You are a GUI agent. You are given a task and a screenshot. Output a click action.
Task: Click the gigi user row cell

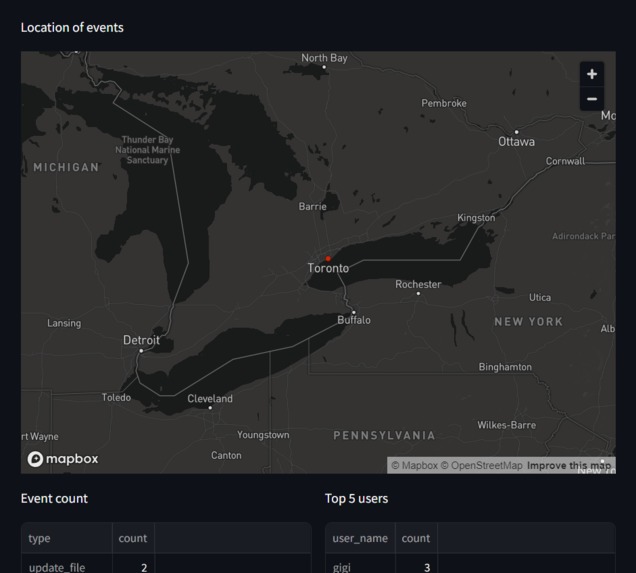360,564
